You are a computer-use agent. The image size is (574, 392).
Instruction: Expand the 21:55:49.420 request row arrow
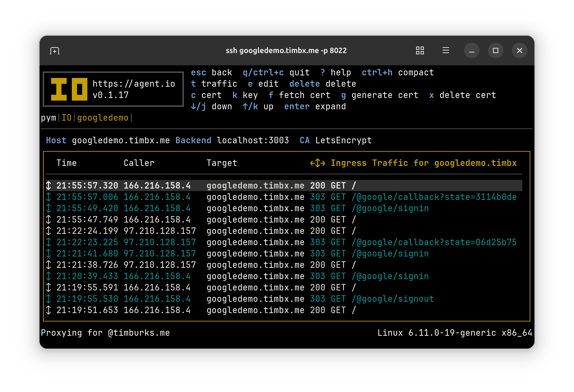point(49,208)
